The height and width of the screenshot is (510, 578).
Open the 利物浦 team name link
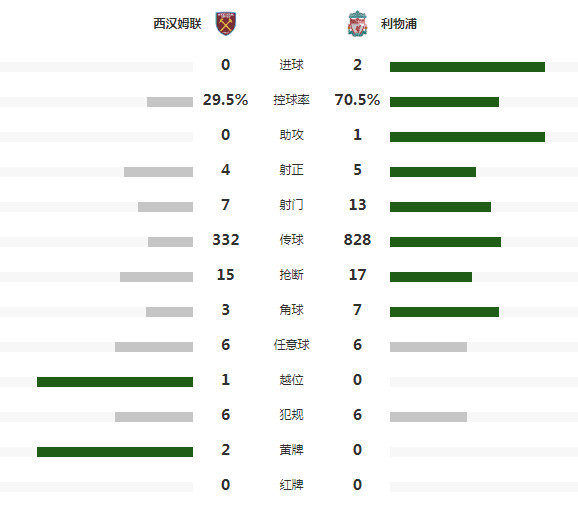(398, 24)
